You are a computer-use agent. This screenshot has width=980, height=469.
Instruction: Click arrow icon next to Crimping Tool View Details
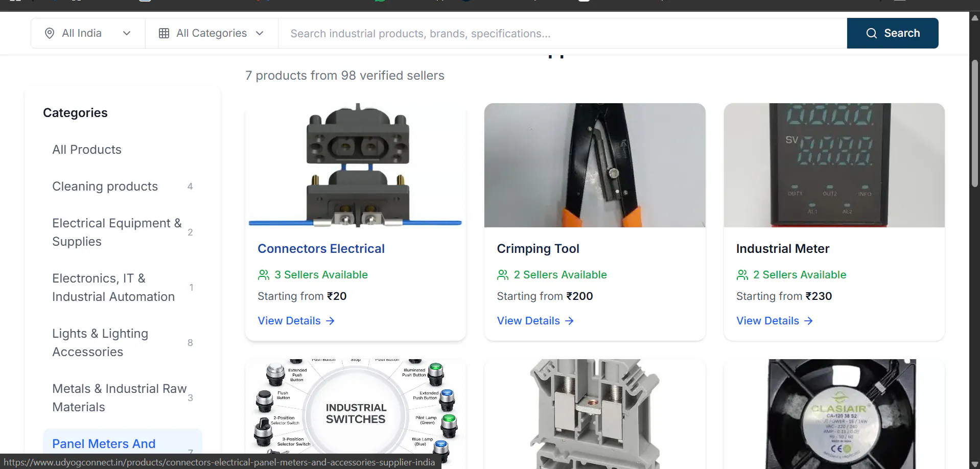[569, 321]
